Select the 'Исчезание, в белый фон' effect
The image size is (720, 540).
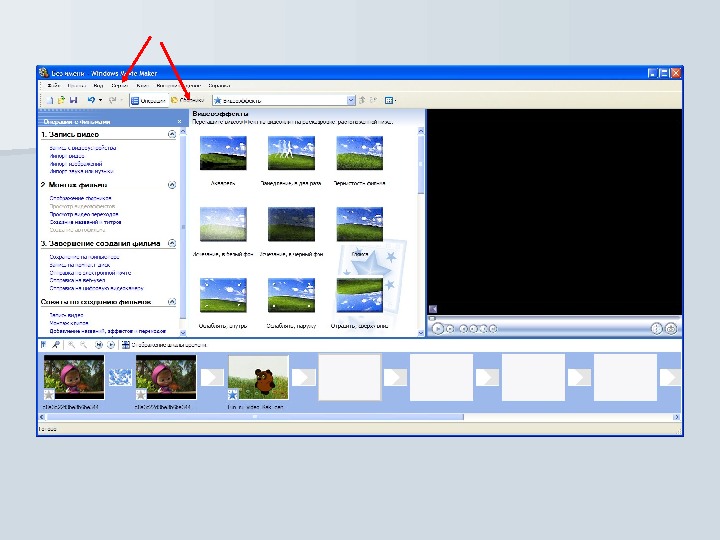(x=223, y=224)
